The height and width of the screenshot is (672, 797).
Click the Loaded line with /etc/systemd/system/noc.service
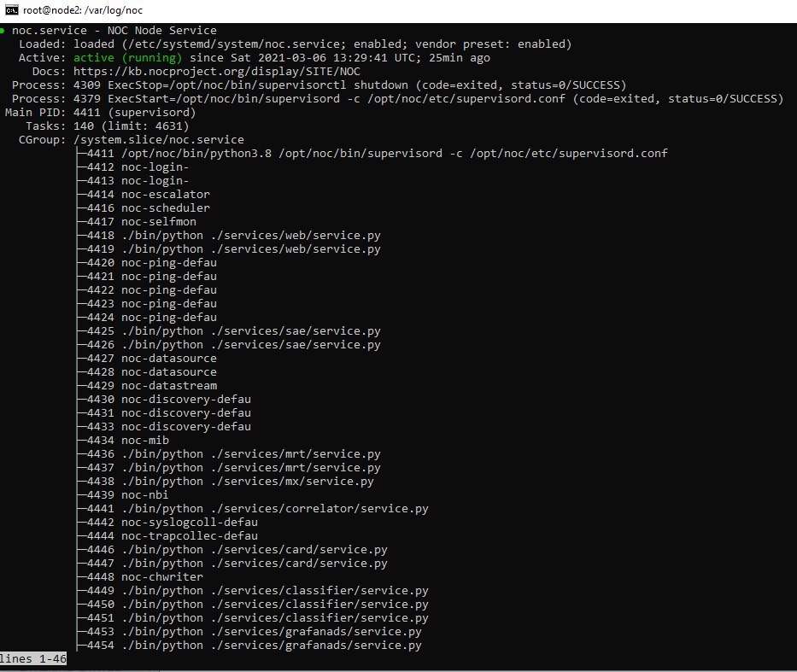296,44
